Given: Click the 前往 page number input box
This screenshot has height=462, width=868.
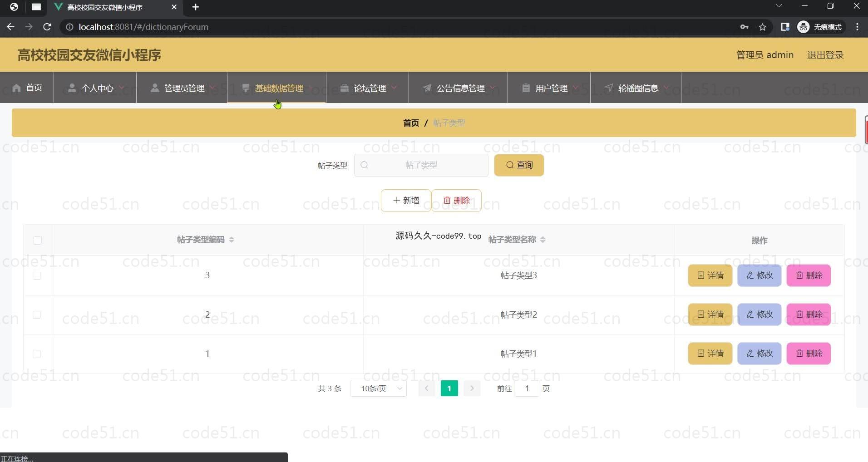Looking at the screenshot, I should 527,388.
